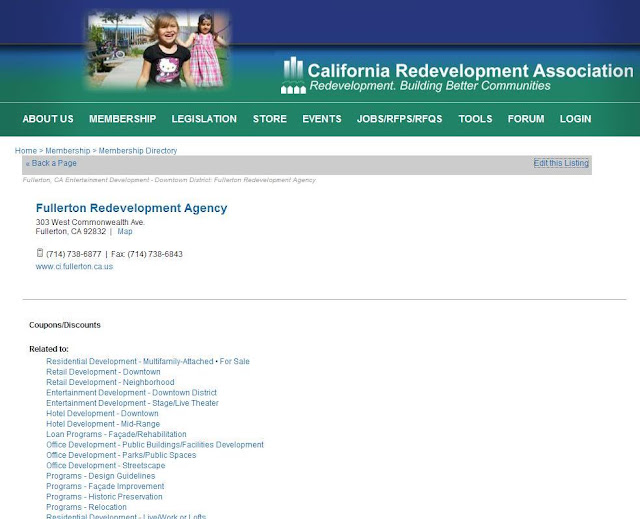
Task: Open the Membership menu item
Action: click(x=122, y=119)
